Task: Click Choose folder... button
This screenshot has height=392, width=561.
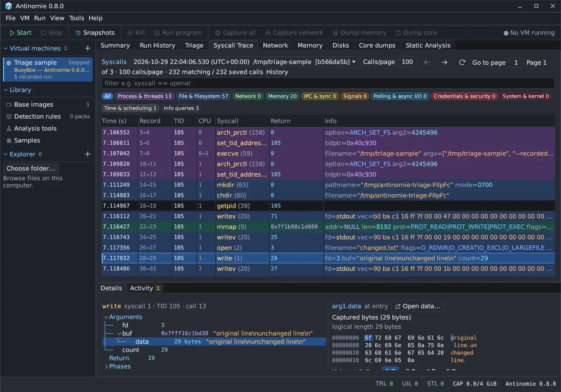Action: [x=31, y=168]
